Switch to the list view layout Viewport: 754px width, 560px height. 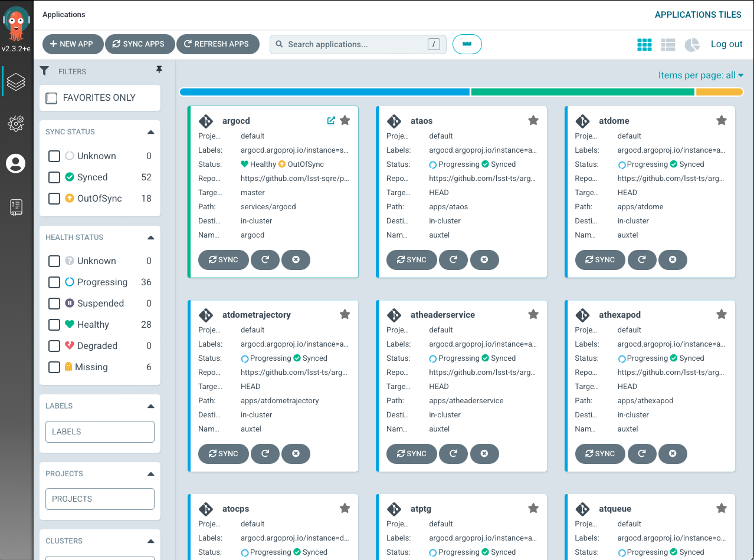tap(668, 45)
